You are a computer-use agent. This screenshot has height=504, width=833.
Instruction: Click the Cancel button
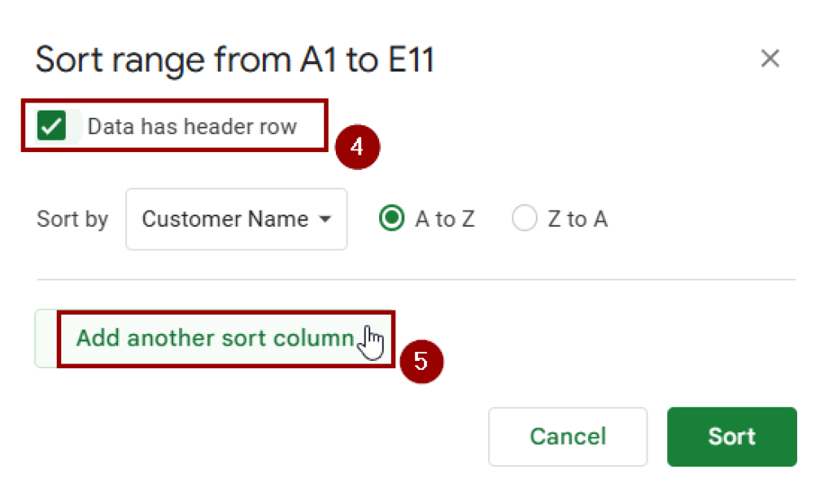click(x=567, y=437)
